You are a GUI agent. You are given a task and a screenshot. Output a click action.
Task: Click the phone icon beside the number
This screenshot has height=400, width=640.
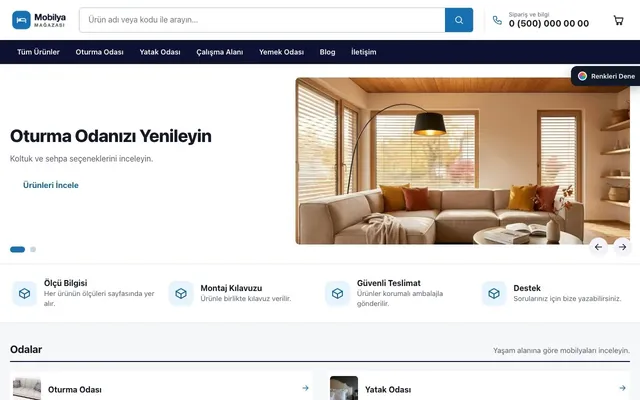click(497, 20)
